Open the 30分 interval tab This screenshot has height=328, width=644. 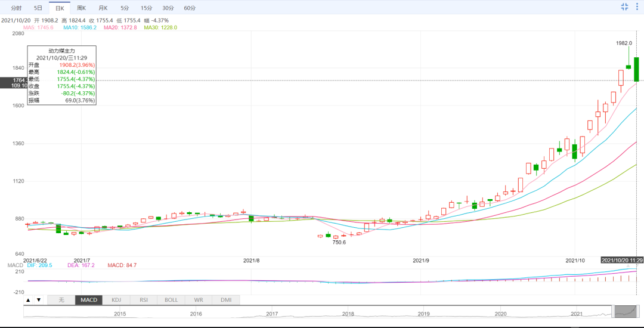coord(168,8)
